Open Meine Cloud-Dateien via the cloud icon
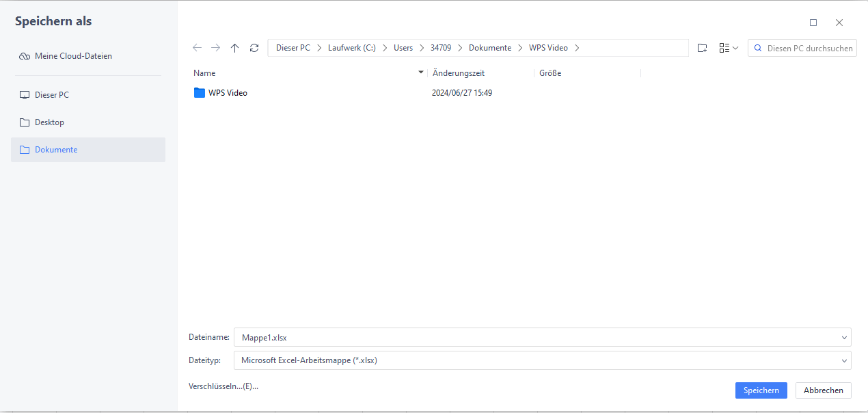 (x=24, y=55)
